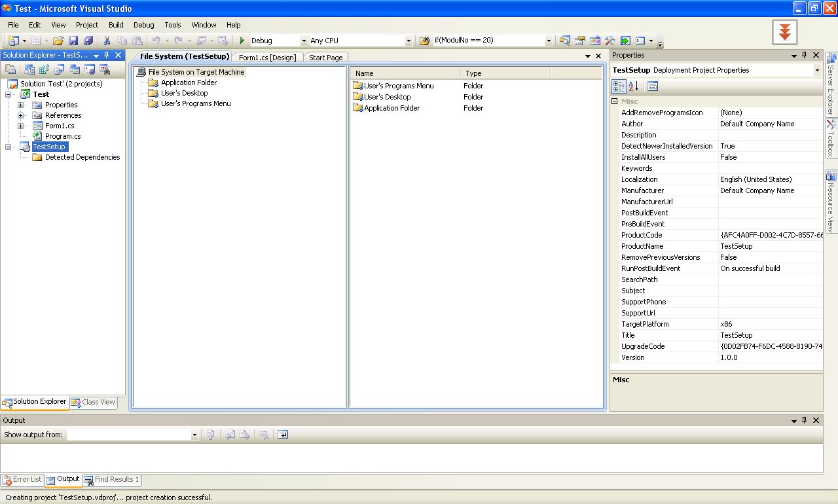The width and height of the screenshot is (838, 504).
Task: Switch to Class View tab
Action: tap(93, 403)
